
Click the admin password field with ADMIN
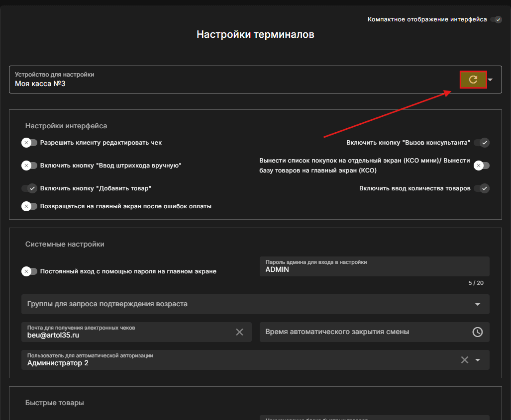375,266
